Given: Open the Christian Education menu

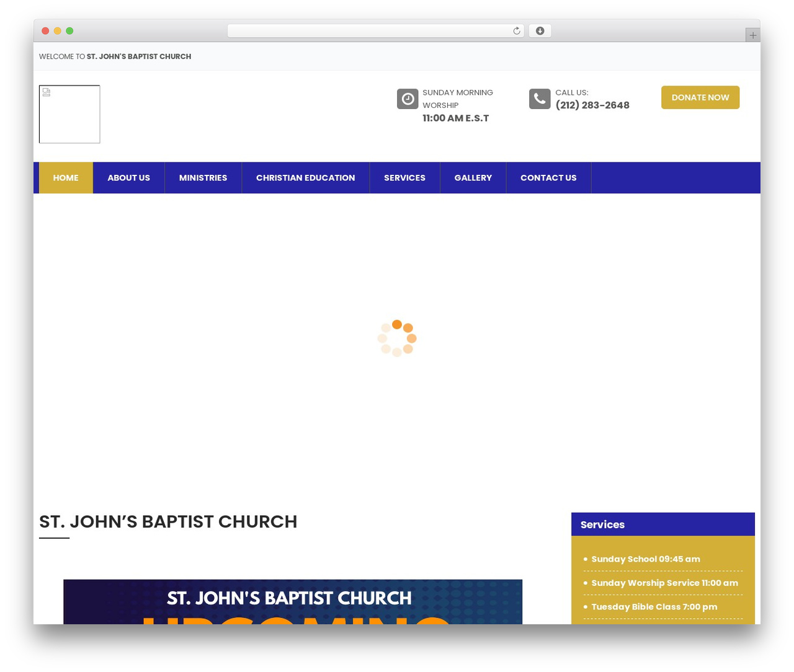Looking at the screenshot, I should 306,178.
